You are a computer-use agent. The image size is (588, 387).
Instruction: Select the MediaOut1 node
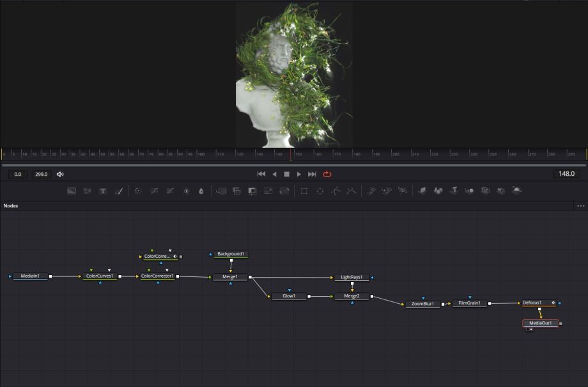tap(541, 323)
